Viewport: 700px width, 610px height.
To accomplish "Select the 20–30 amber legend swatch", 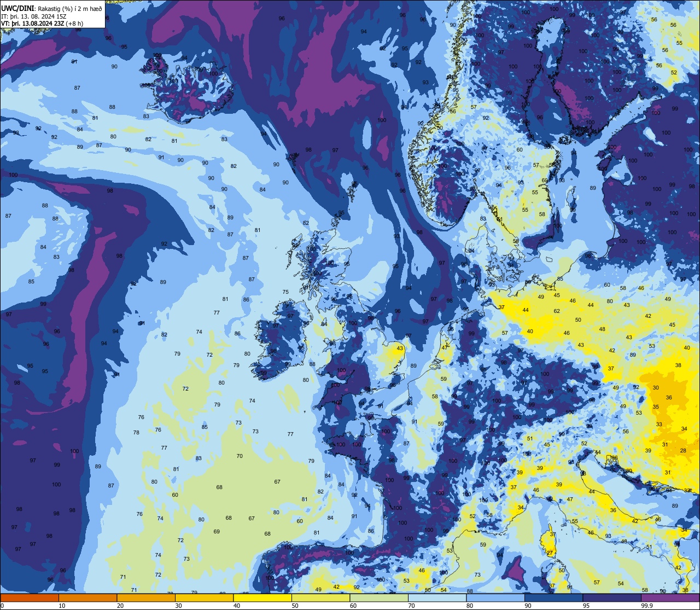I will point(146,597).
